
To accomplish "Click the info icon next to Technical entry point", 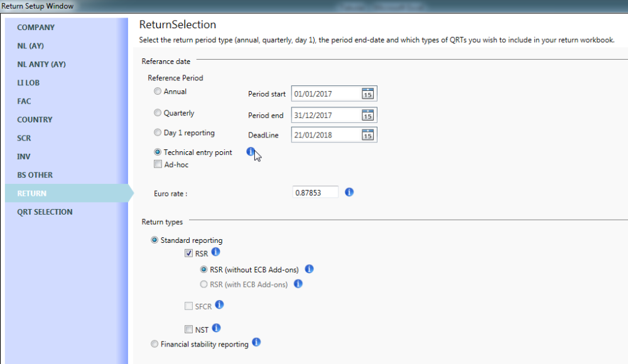I will (251, 151).
